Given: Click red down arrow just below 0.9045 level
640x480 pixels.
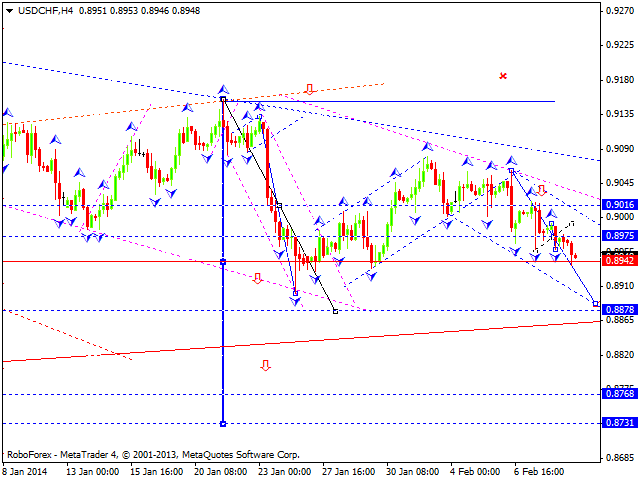Looking at the screenshot, I should [x=542, y=190].
